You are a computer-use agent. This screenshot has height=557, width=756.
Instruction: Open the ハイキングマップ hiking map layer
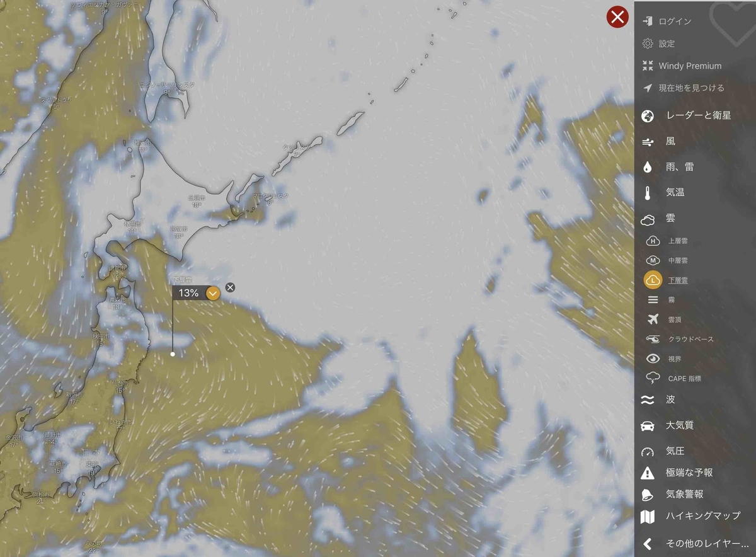tap(703, 516)
